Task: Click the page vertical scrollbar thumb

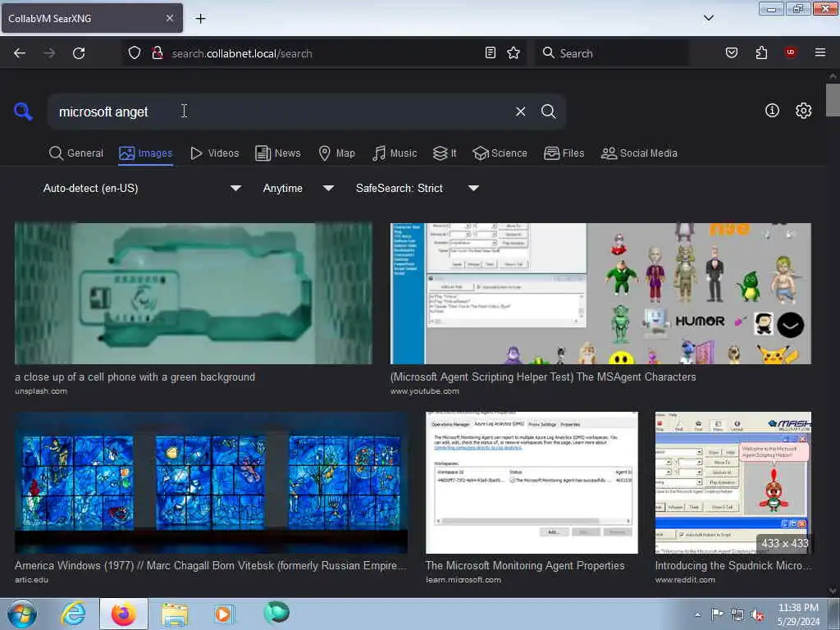Action: [833, 99]
